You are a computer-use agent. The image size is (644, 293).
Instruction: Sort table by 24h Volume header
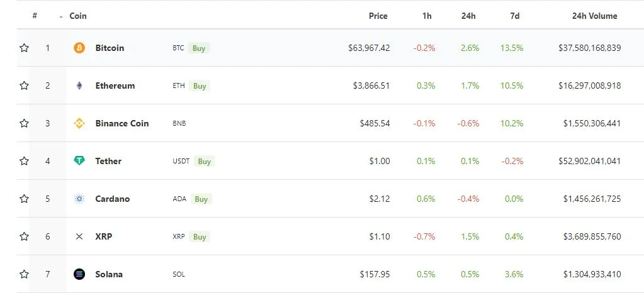[594, 16]
